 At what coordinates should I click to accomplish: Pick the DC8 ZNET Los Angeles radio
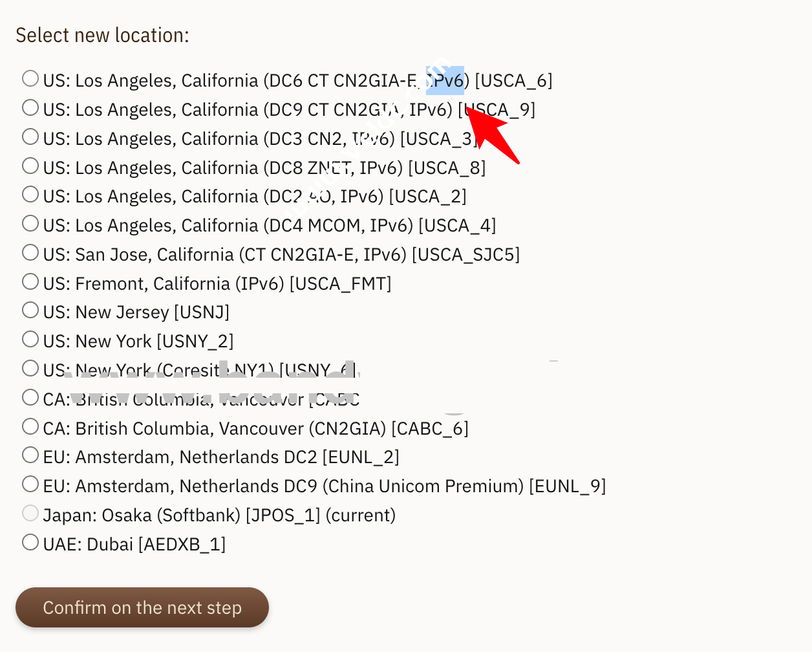pyautogui.click(x=30, y=166)
